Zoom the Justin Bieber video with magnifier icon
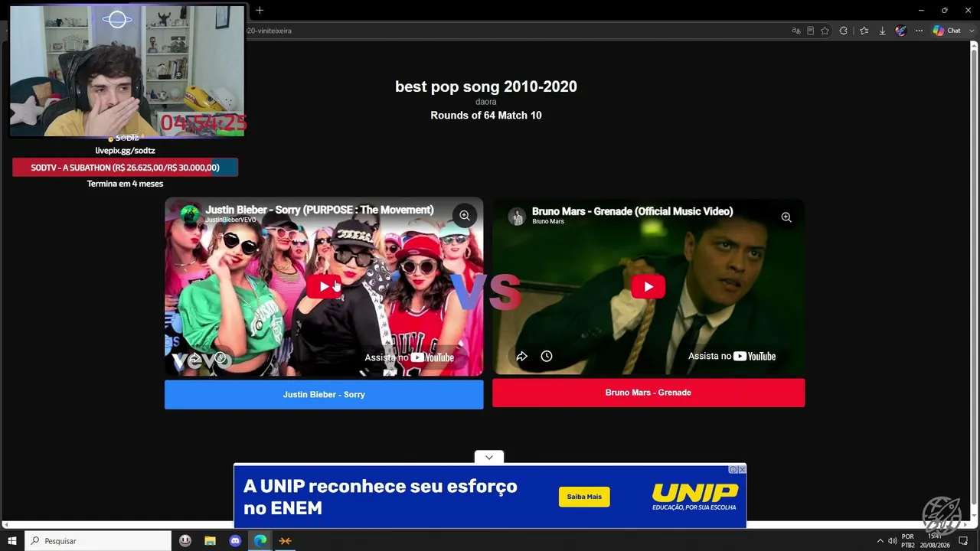The width and height of the screenshot is (980, 551). [x=464, y=216]
